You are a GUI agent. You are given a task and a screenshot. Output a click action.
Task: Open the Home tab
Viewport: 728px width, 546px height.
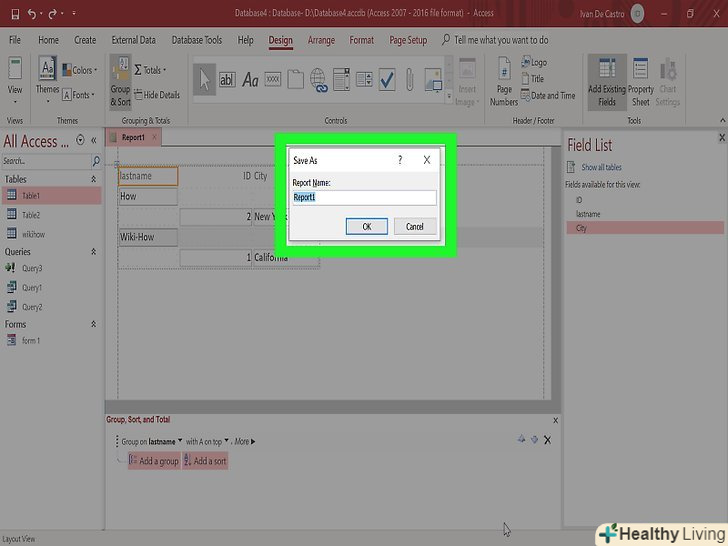[48, 40]
